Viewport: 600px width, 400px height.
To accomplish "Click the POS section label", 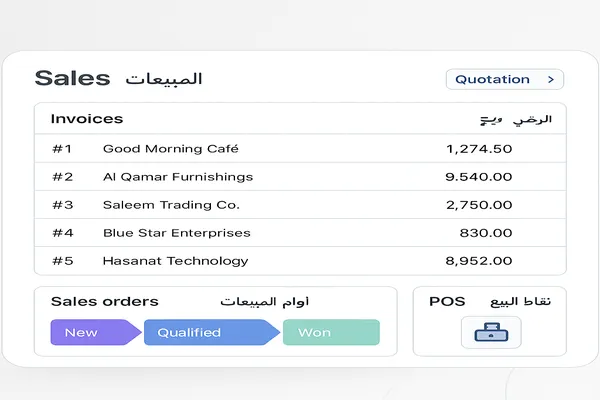I will [x=447, y=301].
